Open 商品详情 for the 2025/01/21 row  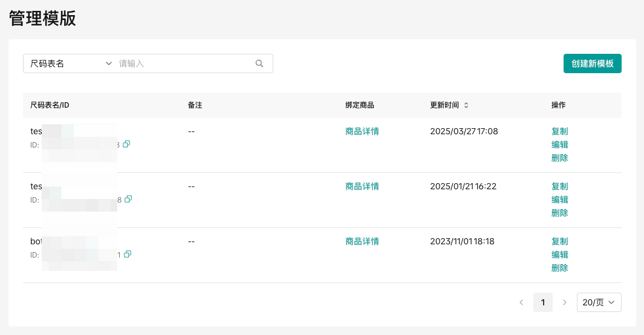tap(362, 186)
